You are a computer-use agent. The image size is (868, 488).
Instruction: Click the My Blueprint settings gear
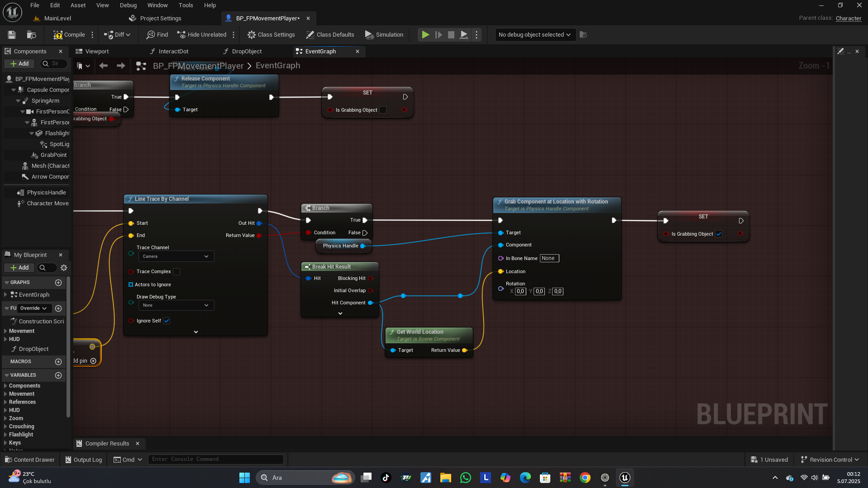point(64,268)
